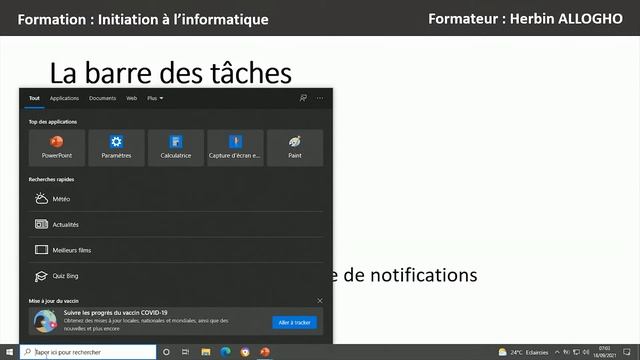Select Météo quick search
640x360 pixels.
pyautogui.click(x=176, y=199)
